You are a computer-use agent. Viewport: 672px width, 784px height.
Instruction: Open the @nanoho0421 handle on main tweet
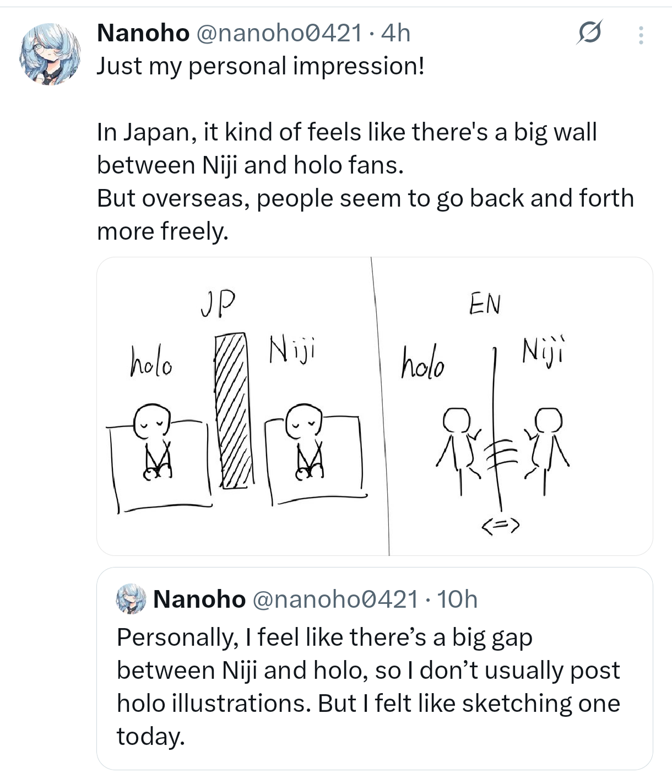click(x=279, y=33)
